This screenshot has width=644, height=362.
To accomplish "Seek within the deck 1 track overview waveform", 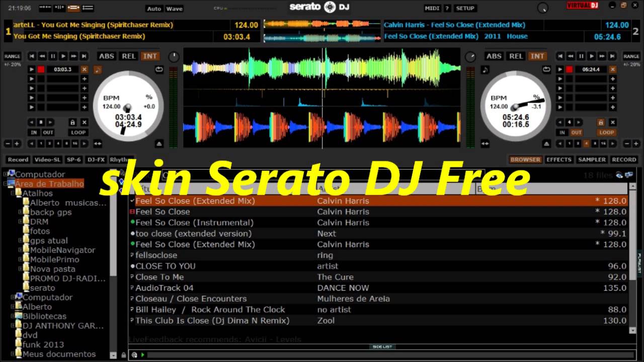I will pyautogui.click(x=322, y=25).
